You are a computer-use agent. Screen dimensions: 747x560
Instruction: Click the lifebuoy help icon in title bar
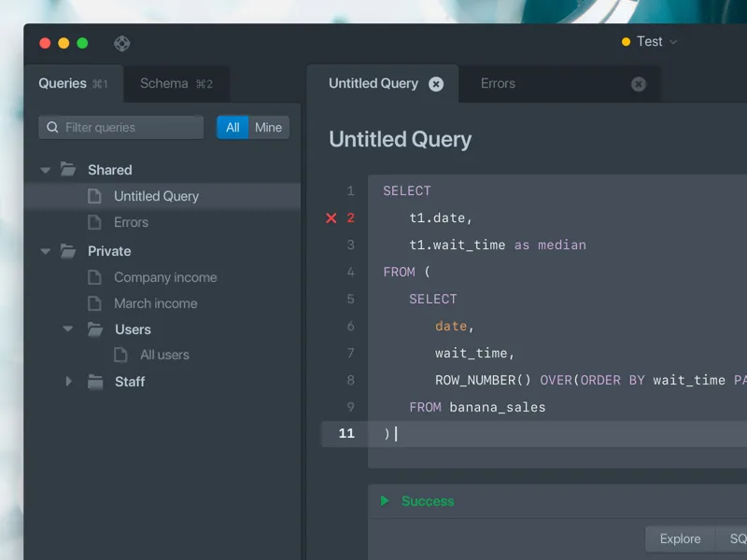(x=122, y=43)
